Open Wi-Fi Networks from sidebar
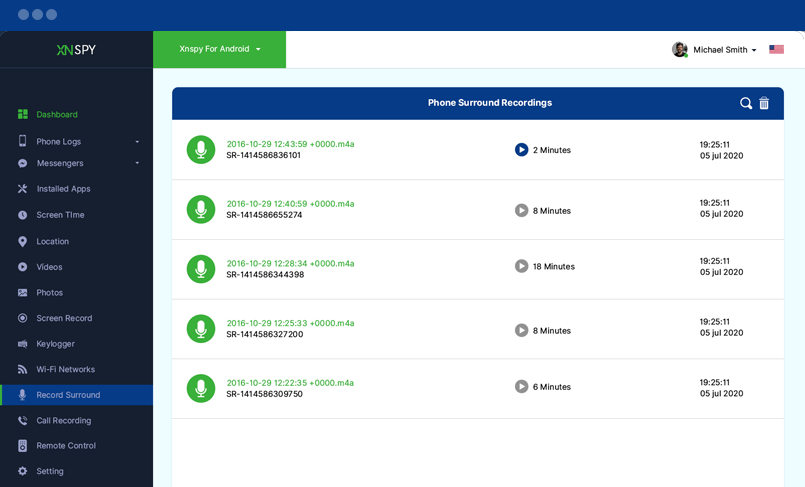The height and width of the screenshot is (487, 805). (65, 370)
